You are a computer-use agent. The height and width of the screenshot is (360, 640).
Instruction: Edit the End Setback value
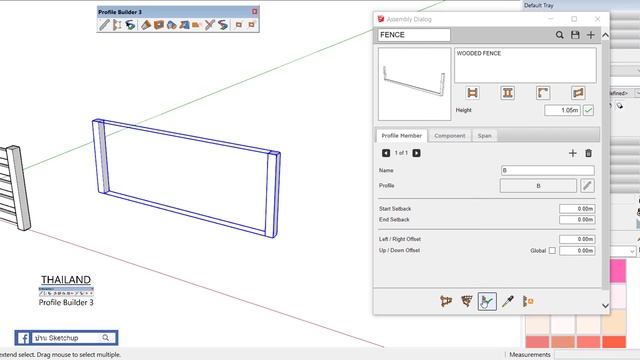pyautogui.click(x=577, y=220)
